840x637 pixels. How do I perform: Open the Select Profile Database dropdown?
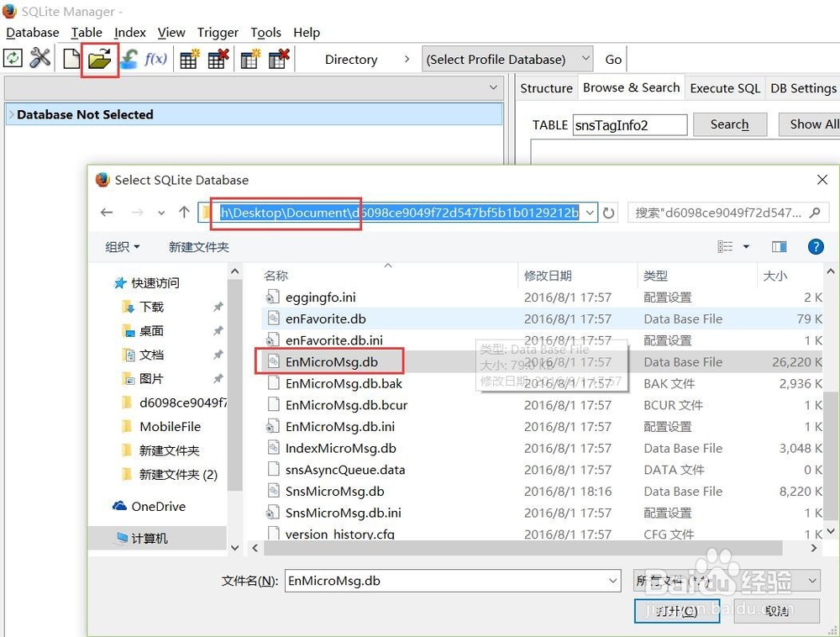point(507,59)
